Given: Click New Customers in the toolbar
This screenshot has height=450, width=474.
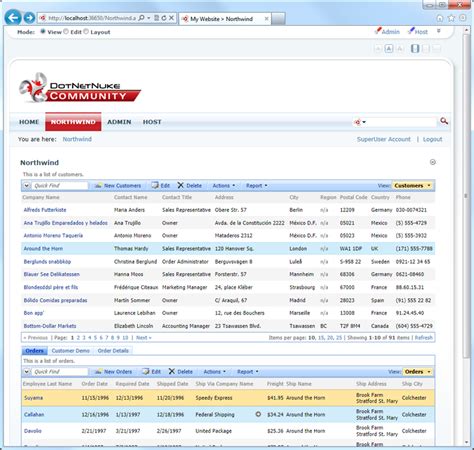Looking at the screenshot, I should pos(118,186).
